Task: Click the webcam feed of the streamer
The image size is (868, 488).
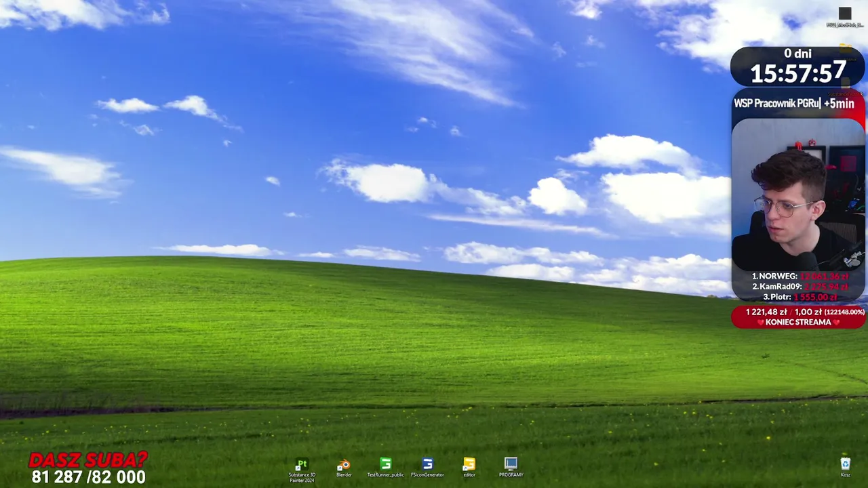Action: click(798, 195)
